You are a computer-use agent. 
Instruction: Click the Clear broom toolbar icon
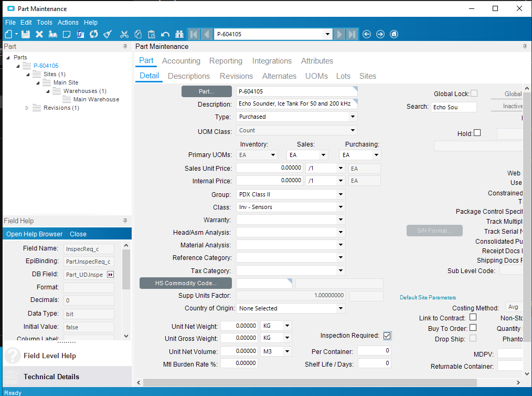tap(108, 34)
